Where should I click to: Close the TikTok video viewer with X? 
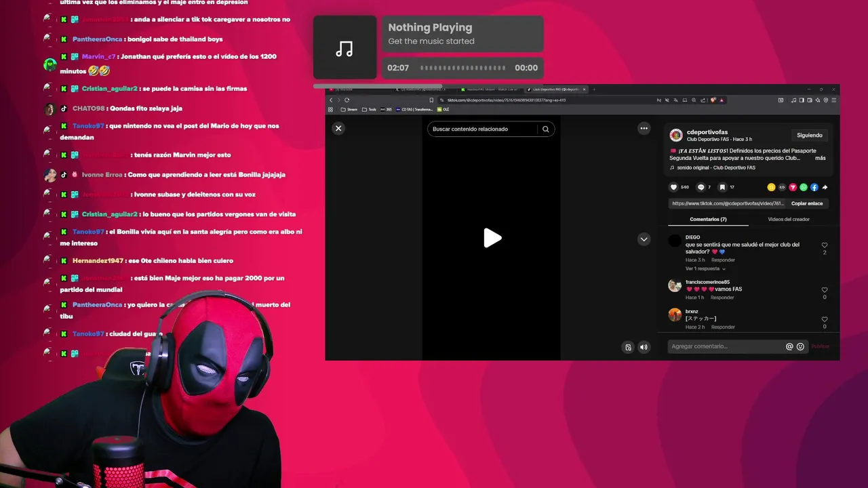338,128
